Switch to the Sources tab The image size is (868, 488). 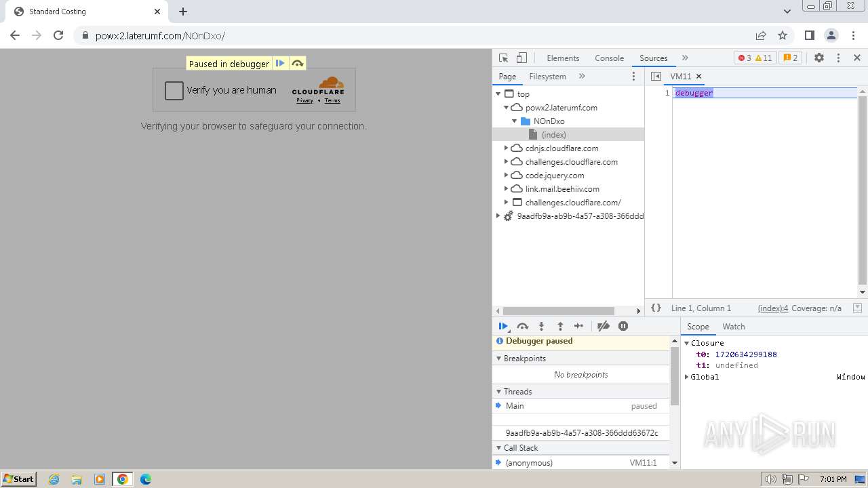[x=653, y=58]
